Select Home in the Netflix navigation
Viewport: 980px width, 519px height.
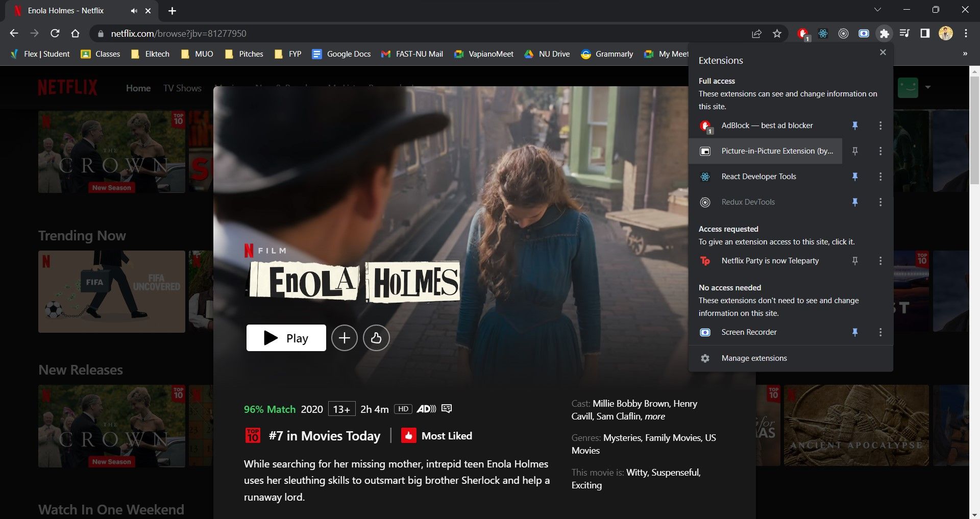pos(138,88)
